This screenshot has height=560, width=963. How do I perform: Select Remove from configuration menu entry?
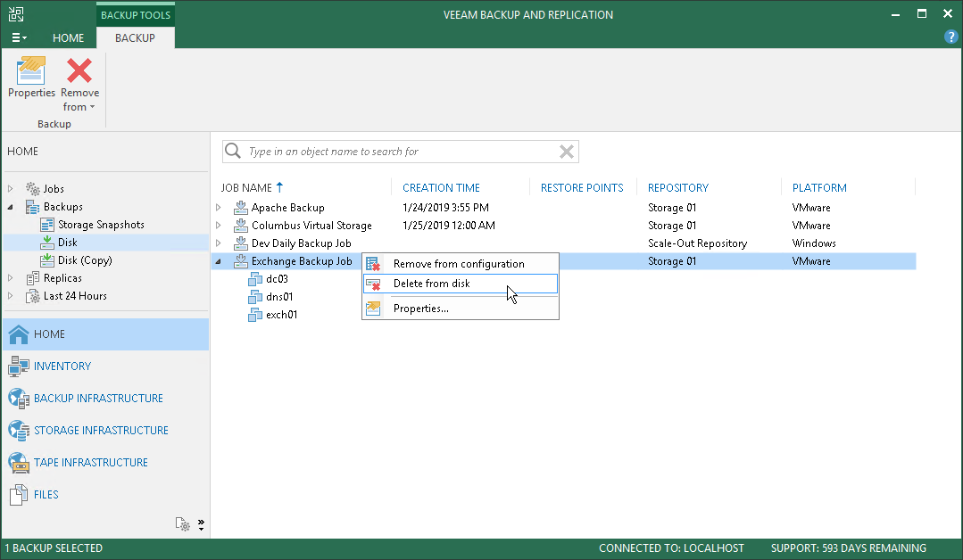[458, 264]
